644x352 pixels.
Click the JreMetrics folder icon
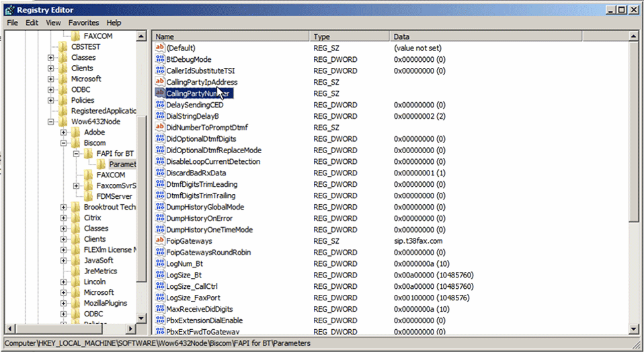point(76,271)
